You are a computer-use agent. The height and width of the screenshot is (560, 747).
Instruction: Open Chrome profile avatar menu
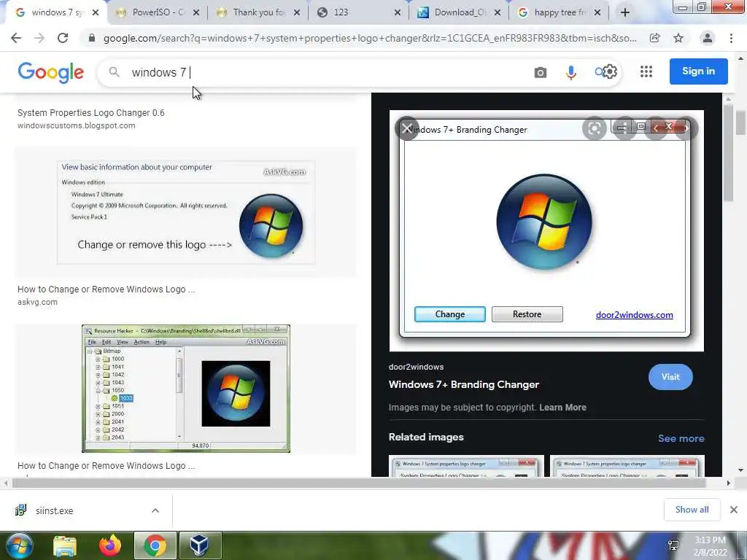click(x=708, y=38)
